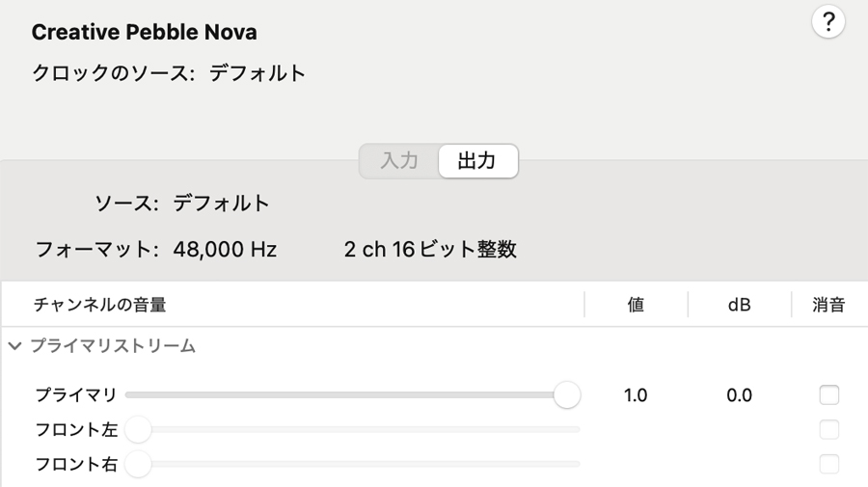Open help with the question mark button
This screenshot has width=868, height=487.
[x=828, y=22]
